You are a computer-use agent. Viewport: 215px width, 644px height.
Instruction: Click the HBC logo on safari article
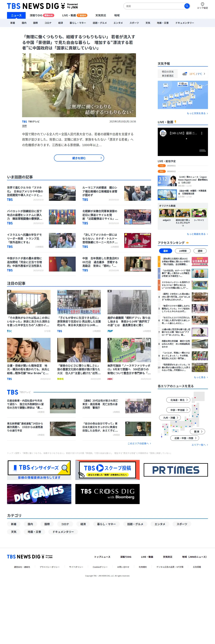pos(110,379)
